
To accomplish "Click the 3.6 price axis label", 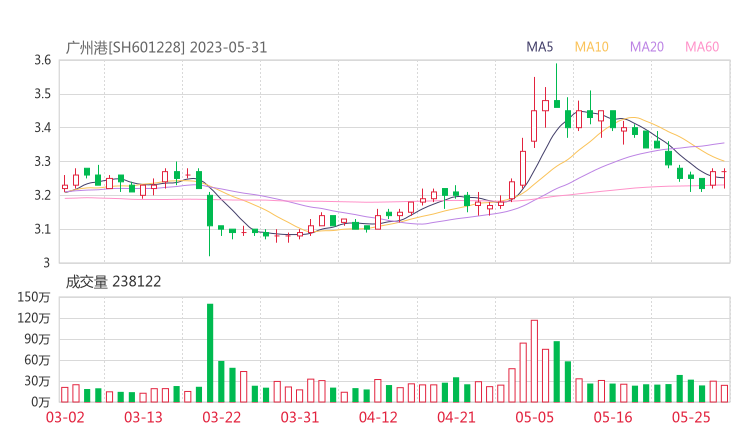I will [42, 60].
